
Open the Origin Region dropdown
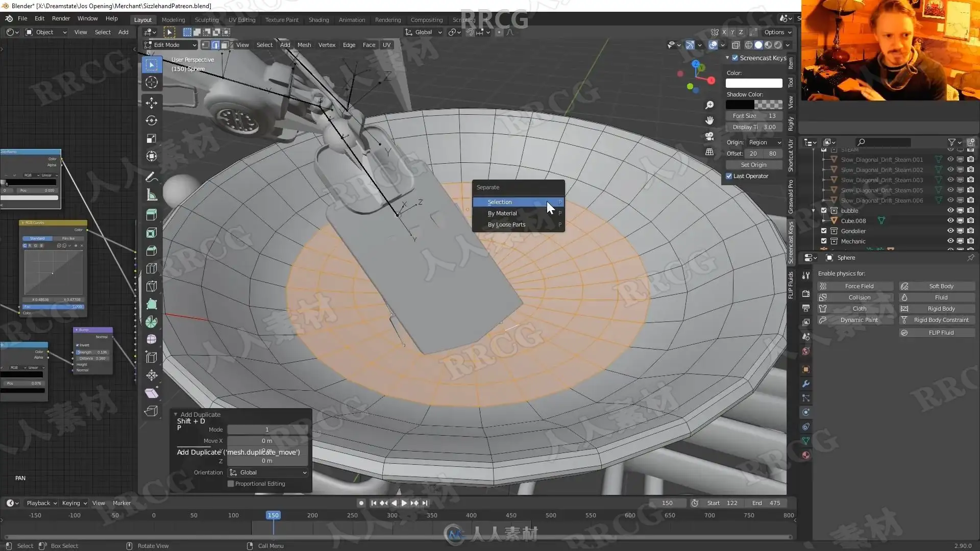(764, 142)
